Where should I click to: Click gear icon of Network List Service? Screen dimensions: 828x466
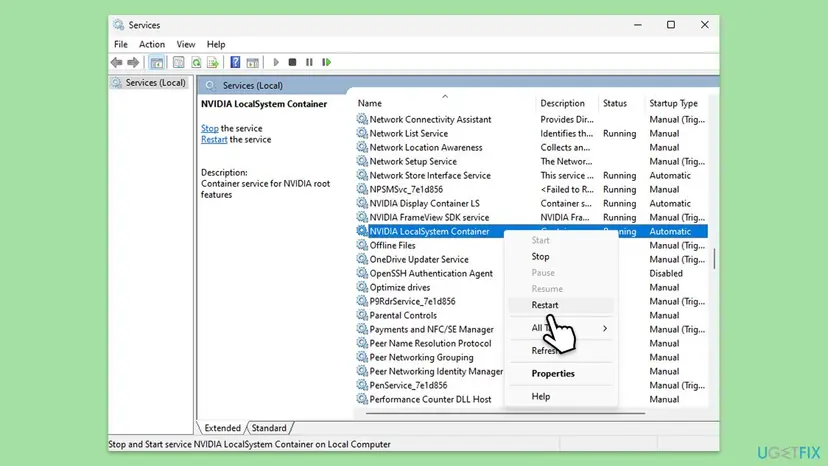[x=362, y=133]
